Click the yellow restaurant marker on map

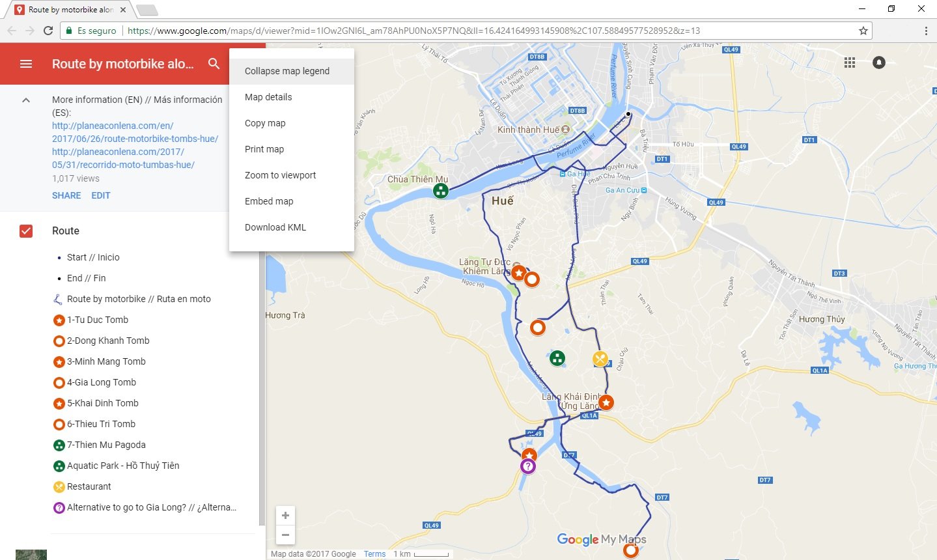[x=600, y=359]
